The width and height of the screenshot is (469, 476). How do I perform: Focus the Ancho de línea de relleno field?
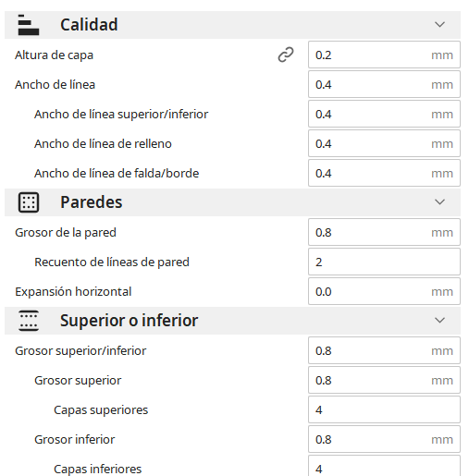pyautogui.click(x=384, y=143)
